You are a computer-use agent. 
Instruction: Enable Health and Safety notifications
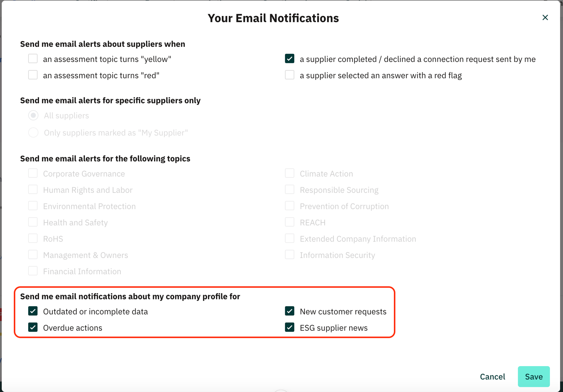tap(33, 222)
